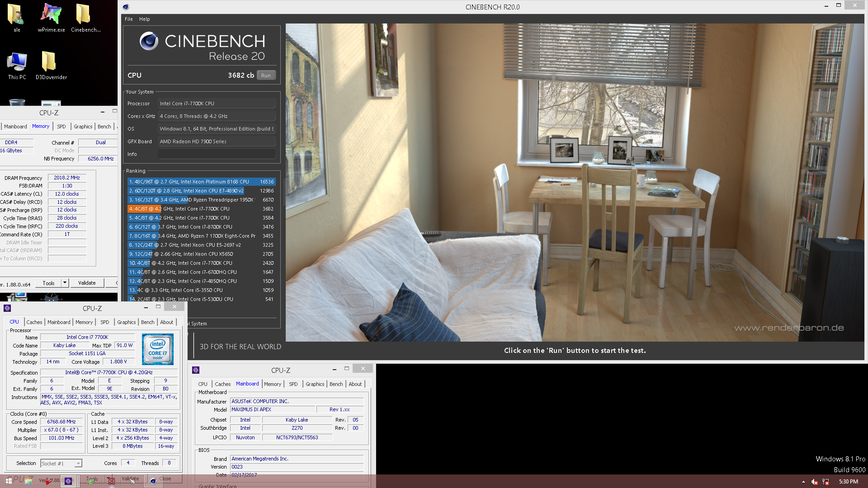This screenshot has height=488, width=868.
Task: Click the muted volume tray icon
Action: 814,482
